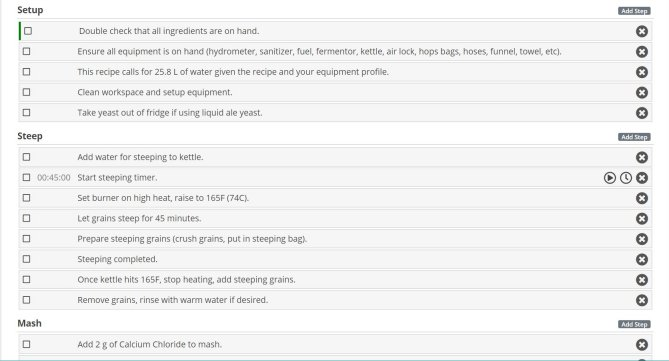
Task: Add a step to the Steep section
Action: [634, 137]
